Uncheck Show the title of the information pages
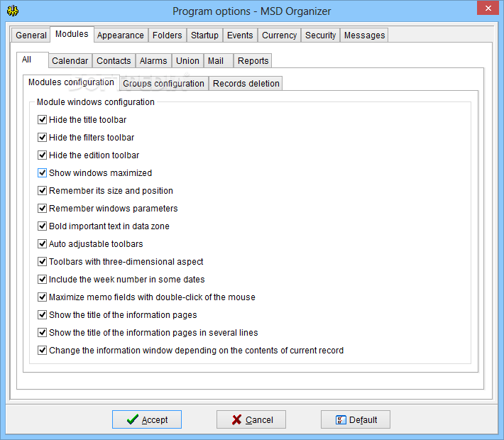 (42, 314)
